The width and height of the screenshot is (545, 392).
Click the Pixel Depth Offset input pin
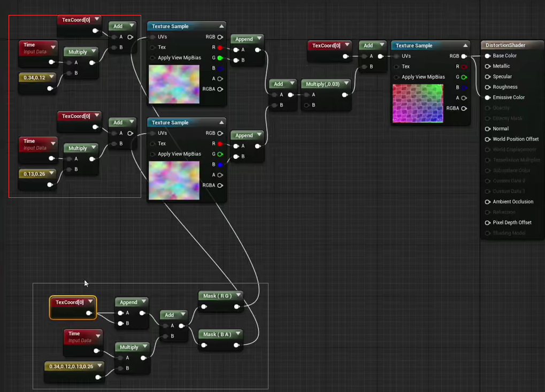click(x=488, y=223)
